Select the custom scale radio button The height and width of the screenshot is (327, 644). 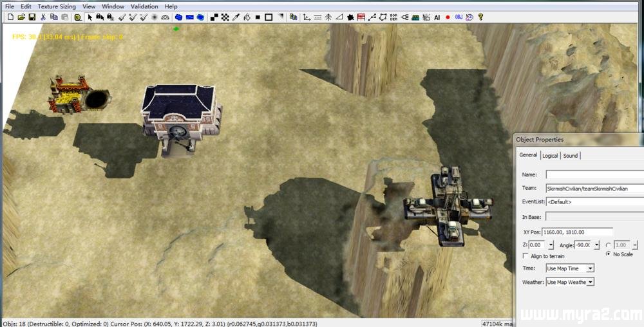tap(609, 245)
